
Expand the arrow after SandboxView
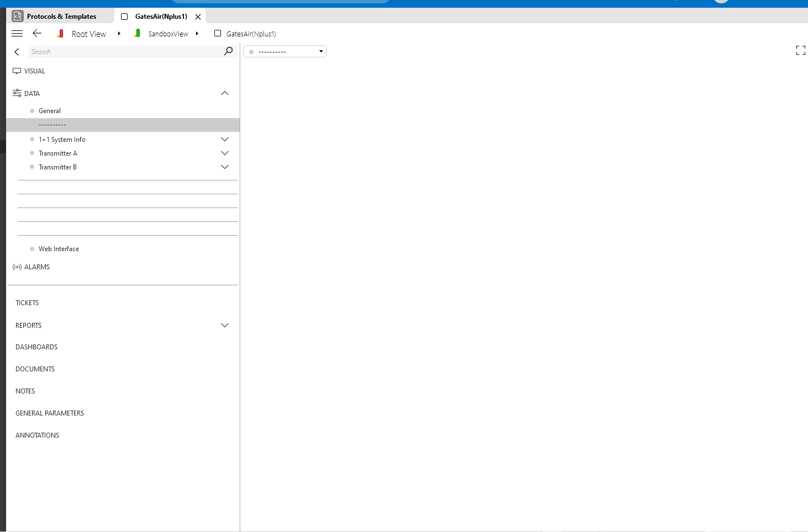(x=197, y=34)
